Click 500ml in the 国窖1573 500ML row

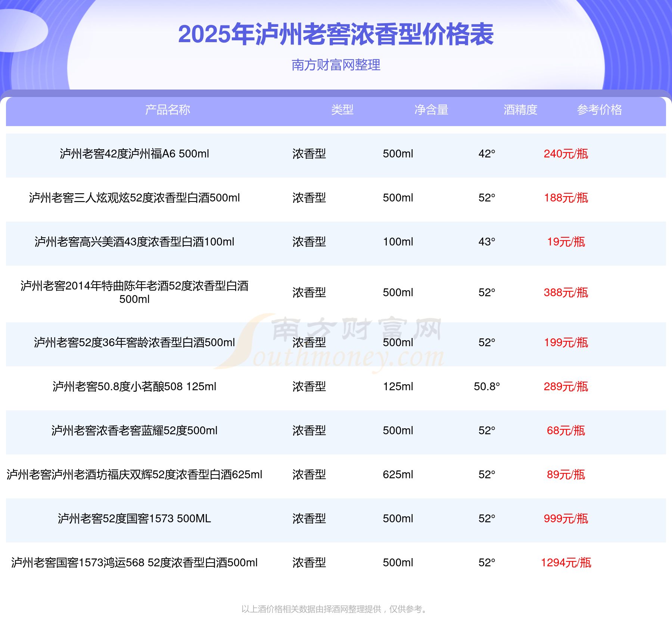point(398,519)
